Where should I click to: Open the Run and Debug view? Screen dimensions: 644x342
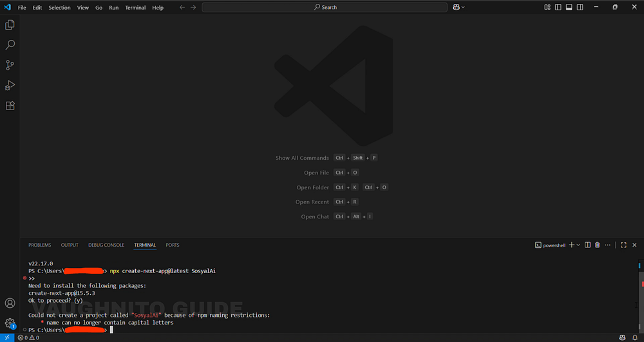(10, 86)
